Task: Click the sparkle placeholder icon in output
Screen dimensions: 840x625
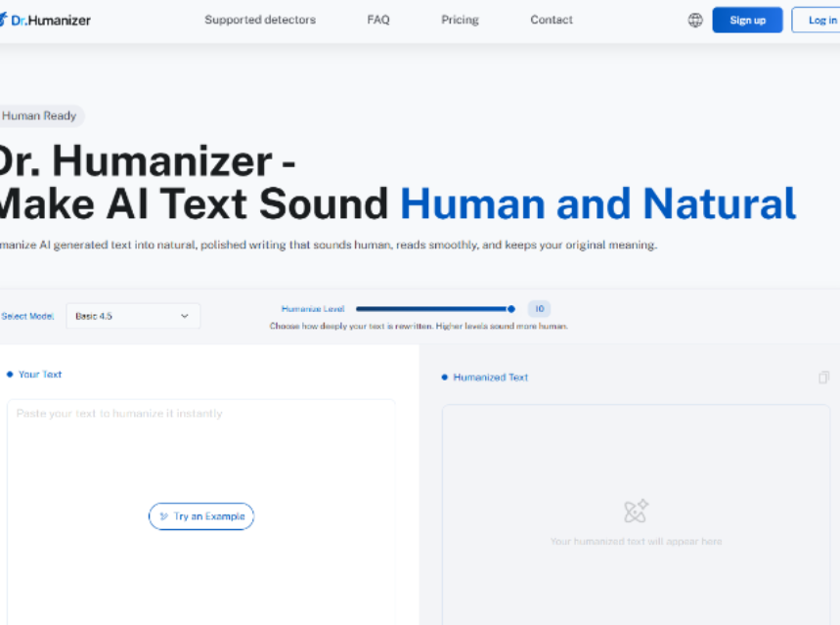Action: (636, 512)
